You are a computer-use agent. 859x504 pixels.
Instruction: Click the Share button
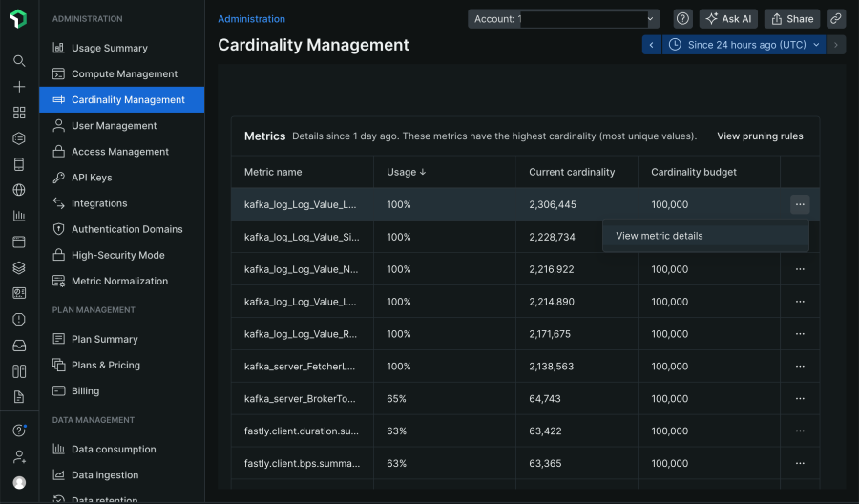[x=792, y=19]
